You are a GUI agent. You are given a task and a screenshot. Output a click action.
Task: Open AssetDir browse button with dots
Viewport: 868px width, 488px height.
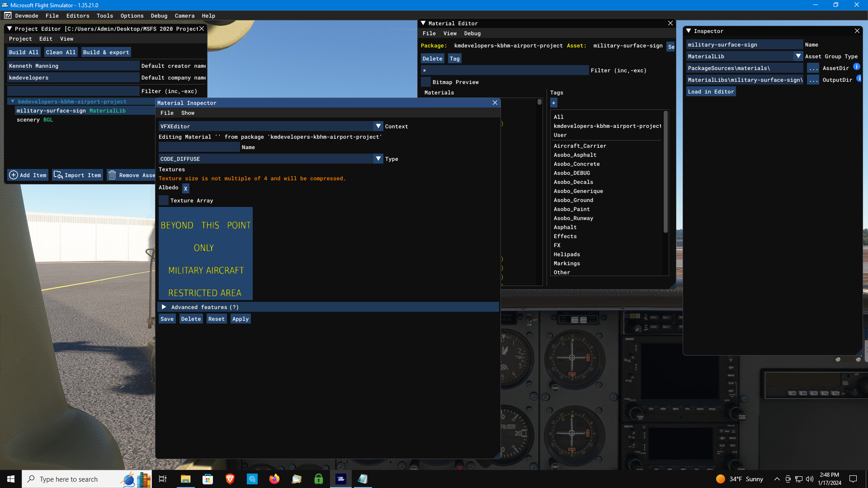[813, 68]
